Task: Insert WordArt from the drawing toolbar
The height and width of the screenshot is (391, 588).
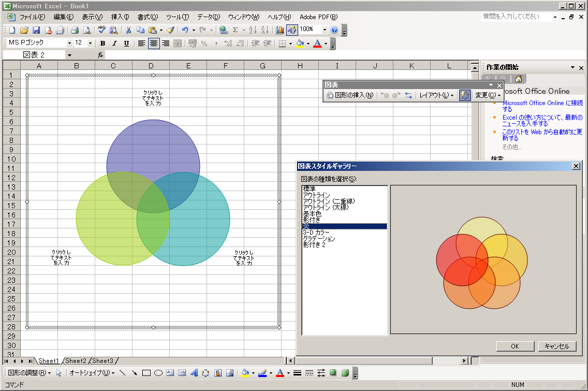Action: point(194,373)
